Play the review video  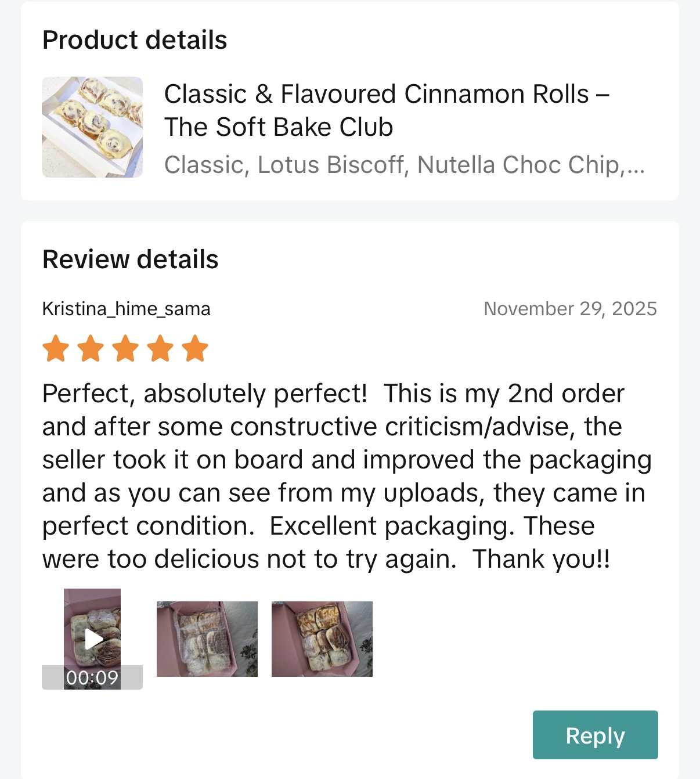tap(93, 639)
